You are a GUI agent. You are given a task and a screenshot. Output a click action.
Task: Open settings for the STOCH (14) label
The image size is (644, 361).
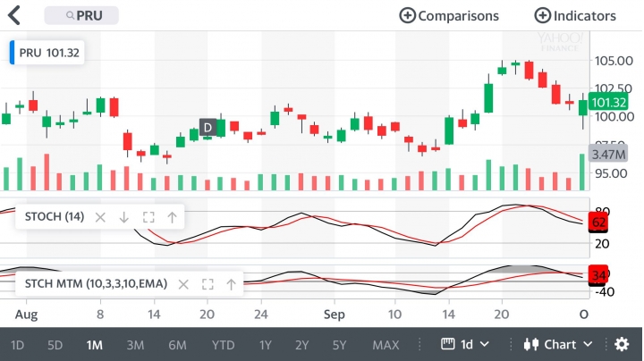[55, 216]
